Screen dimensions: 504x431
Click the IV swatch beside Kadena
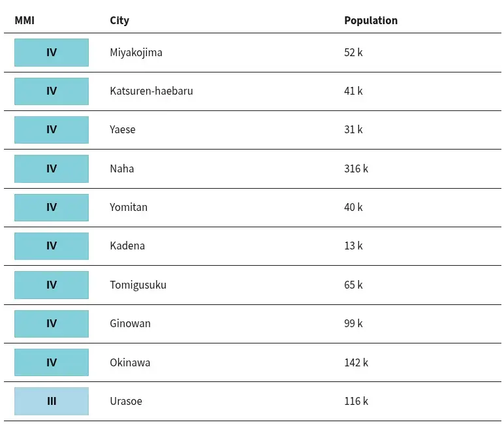[x=52, y=246]
